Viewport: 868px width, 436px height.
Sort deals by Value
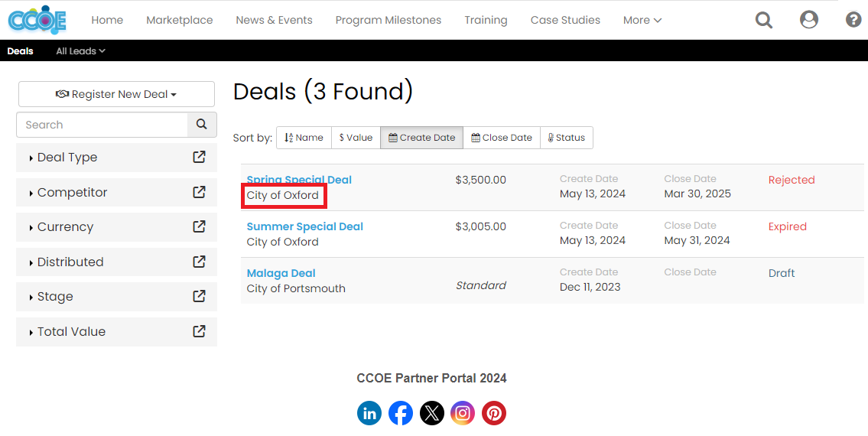pyautogui.click(x=356, y=138)
